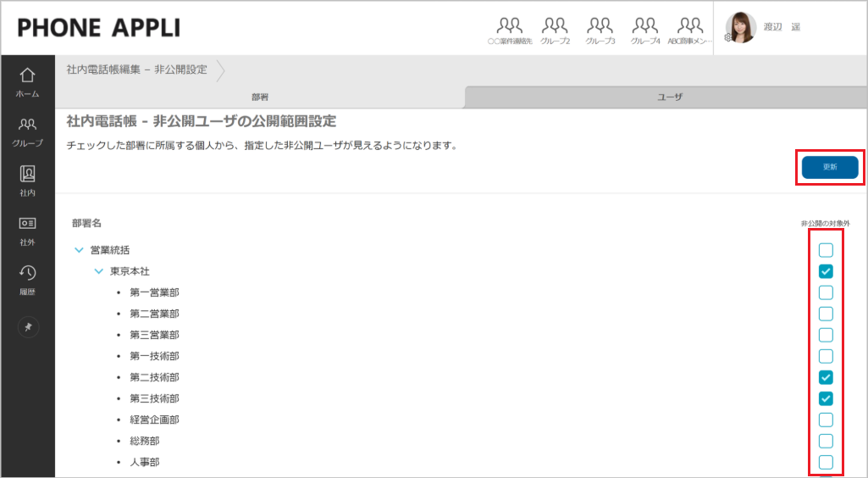Screen dimensions: 868x478
Task: Go to ホーム in the sidebar
Action: coord(28,81)
